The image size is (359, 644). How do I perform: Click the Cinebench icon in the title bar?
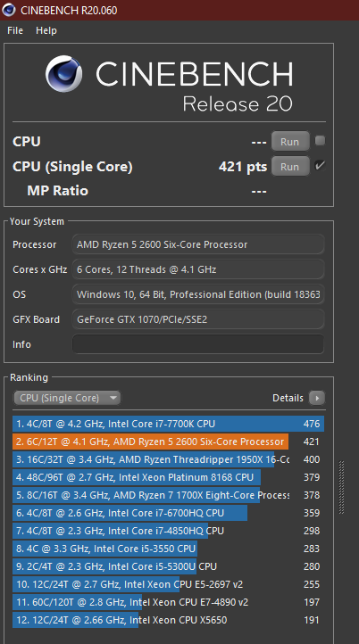coord(9,10)
